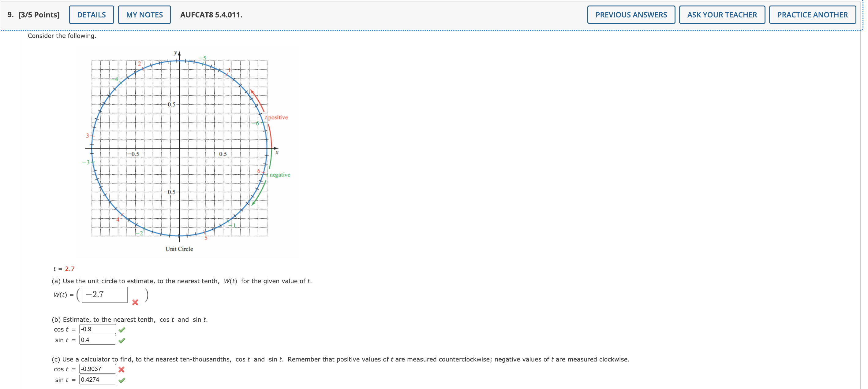868x389 pixels.
Task: Select the cos t input containing -0.9
Action: (x=97, y=329)
